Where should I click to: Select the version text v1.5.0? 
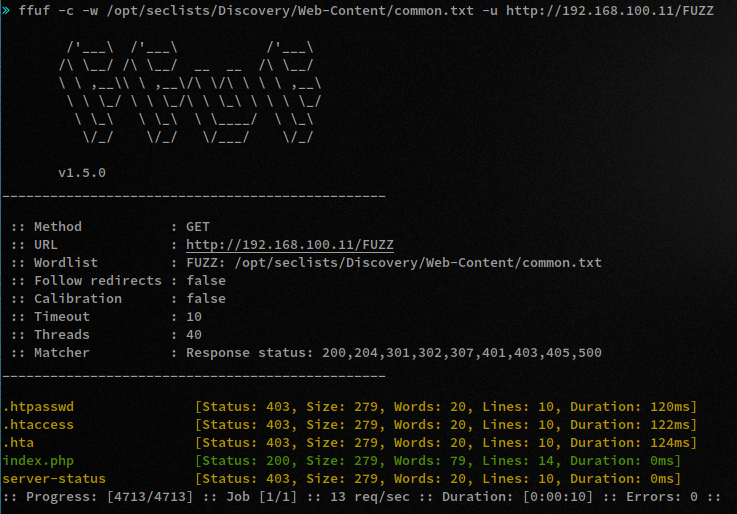pos(82,173)
